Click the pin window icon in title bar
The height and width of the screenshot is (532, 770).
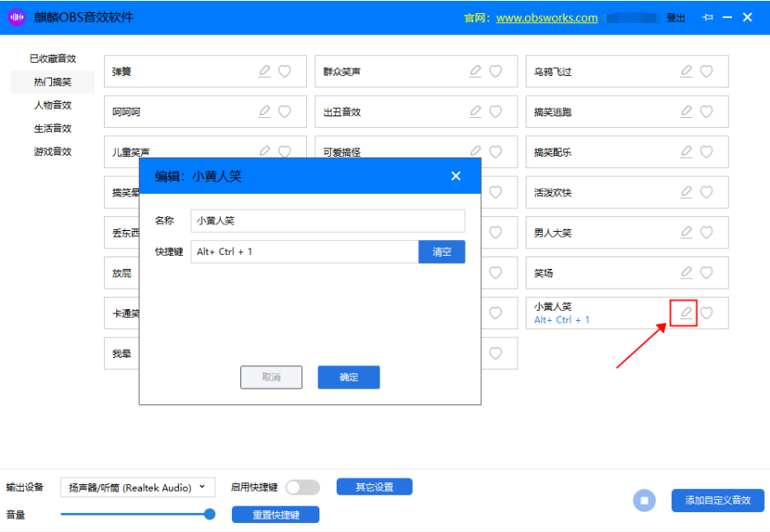coord(707,17)
